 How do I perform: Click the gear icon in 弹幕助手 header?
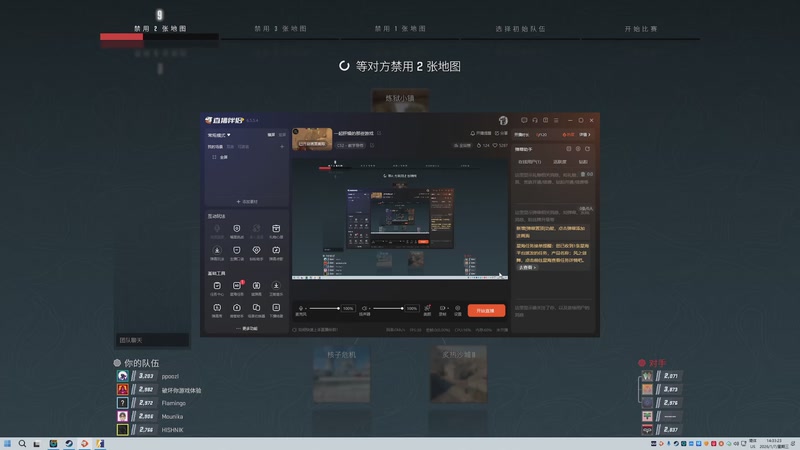tap(578, 149)
